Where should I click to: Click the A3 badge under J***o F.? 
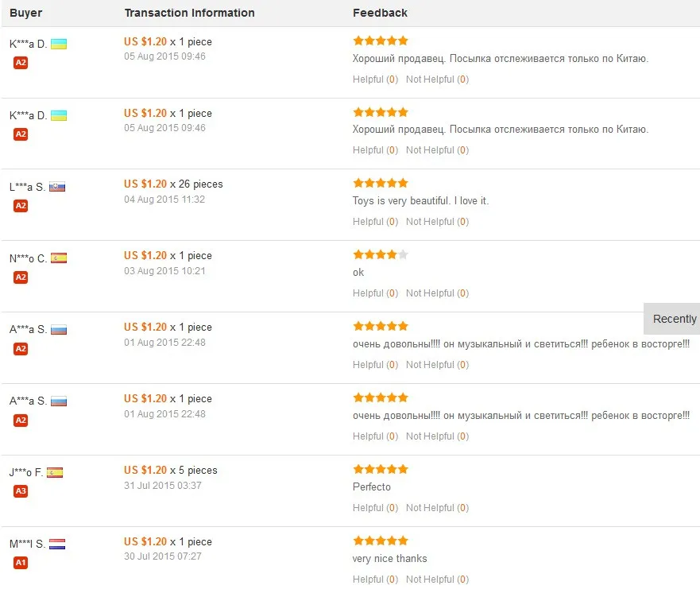(21, 491)
